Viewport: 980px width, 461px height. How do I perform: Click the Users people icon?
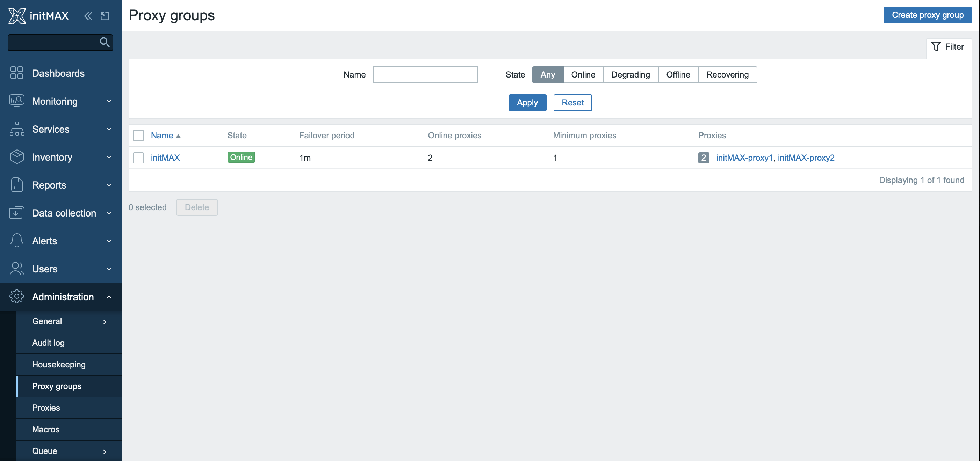tap(17, 268)
